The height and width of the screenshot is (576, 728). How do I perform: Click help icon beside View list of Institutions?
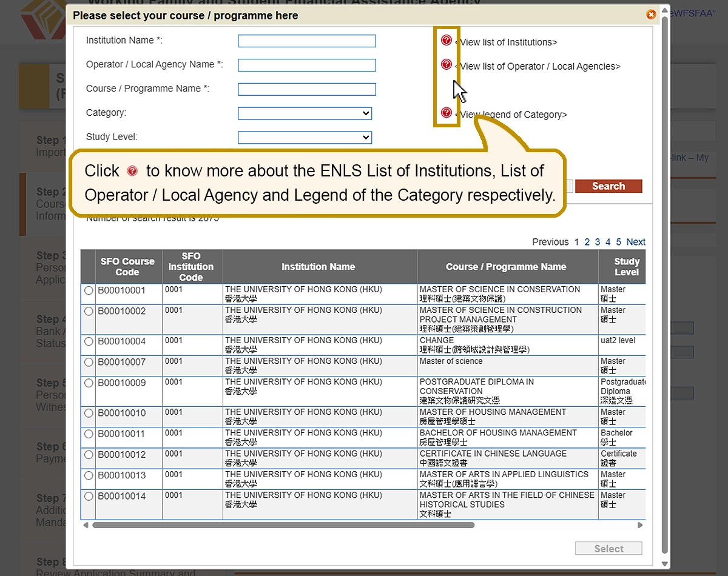tap(447, 41)
